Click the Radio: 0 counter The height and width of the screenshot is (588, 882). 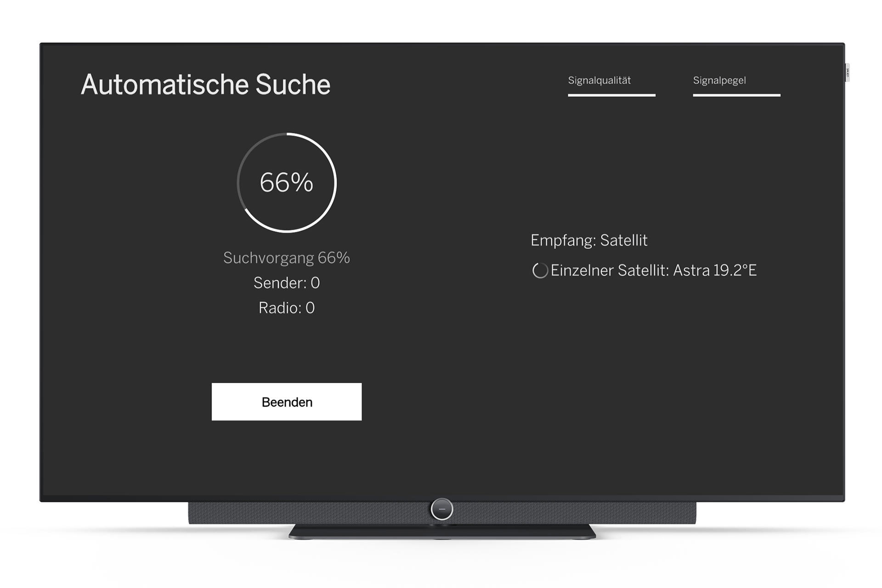click(x=286, y=308)
